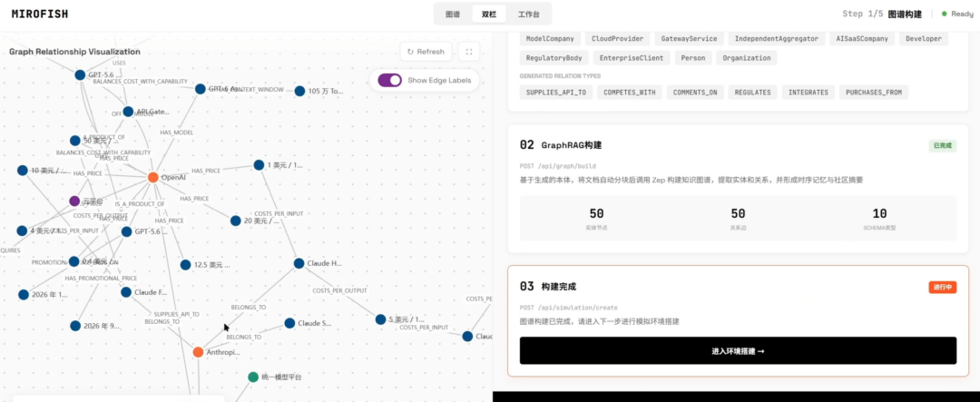Click the 03 构建完成 heading

[548, 287]
